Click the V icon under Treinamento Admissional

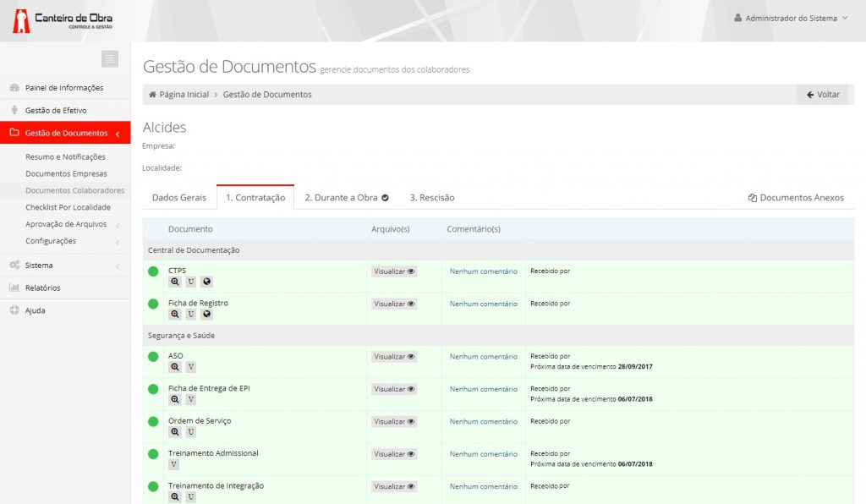(174, 464)
